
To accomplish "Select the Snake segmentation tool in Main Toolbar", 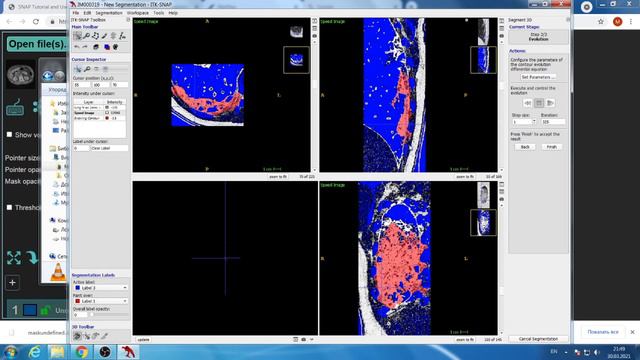I will pos(113,36).
